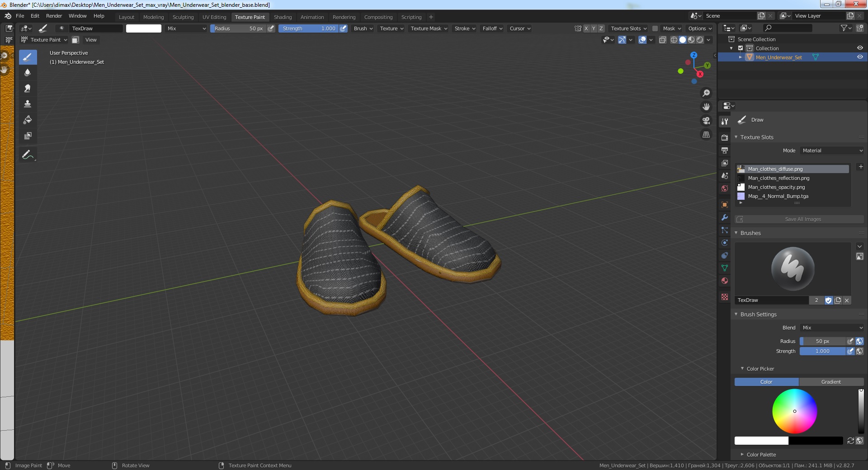Open the Output properties tab

pyautogui.click(x=725, y=150)
